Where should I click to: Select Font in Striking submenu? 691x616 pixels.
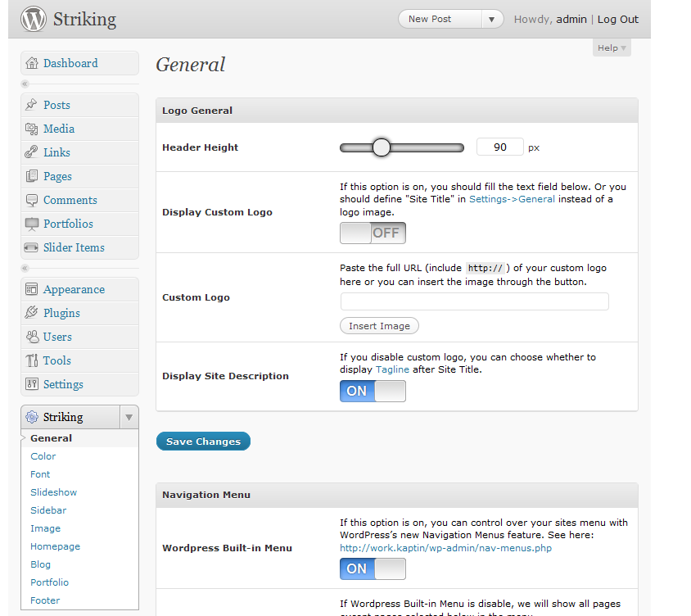40,474
